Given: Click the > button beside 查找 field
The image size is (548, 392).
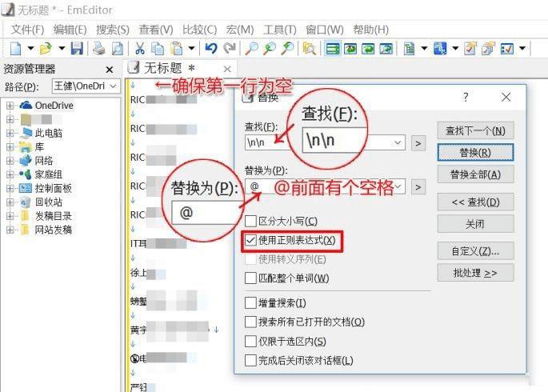Looking at the screenshot, I should 418,143.
